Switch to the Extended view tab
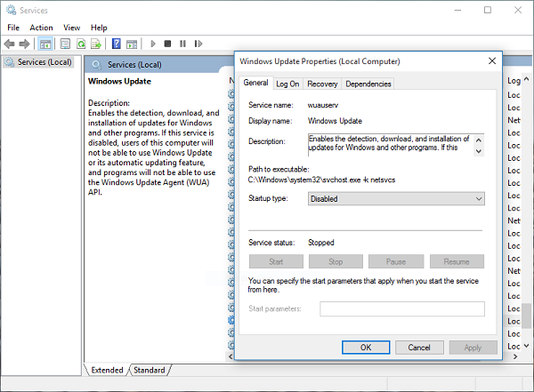The width and height of the screenshot is (534, 392). tap(107, 370)
